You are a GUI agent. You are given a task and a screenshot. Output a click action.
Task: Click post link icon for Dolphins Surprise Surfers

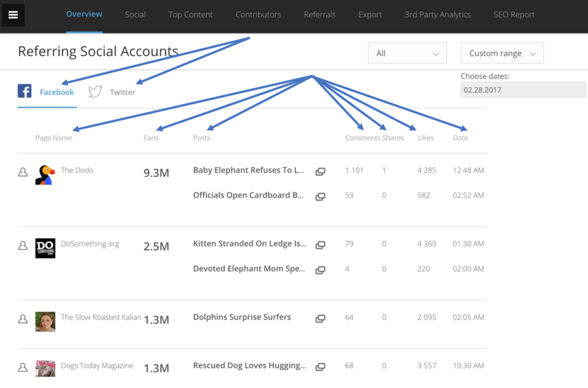320,318
